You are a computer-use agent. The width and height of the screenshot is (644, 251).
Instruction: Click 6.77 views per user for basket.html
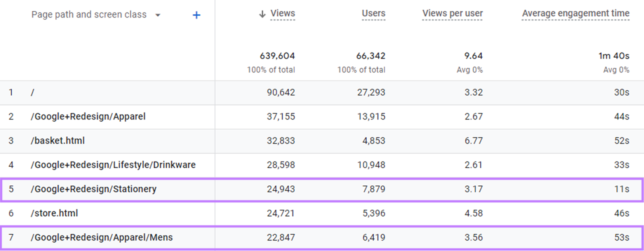474,141
